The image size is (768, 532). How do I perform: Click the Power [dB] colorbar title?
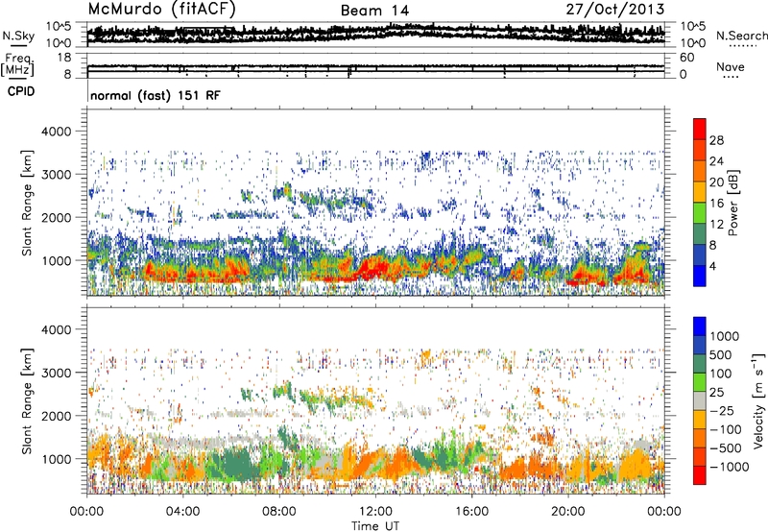733,203
